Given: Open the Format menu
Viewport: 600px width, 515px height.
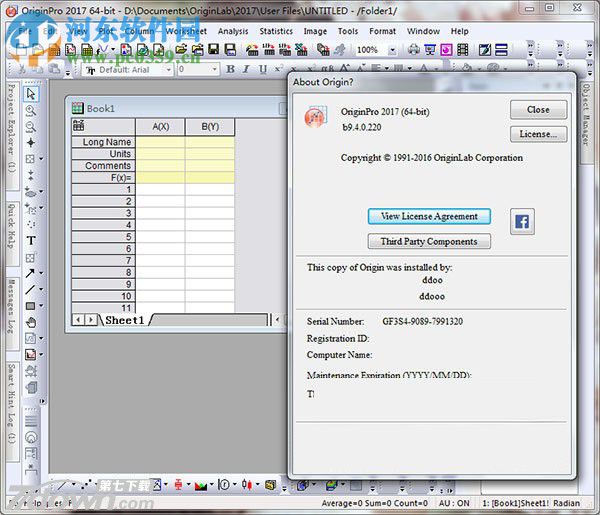Looking at the screenshot, I should [382, 31].
